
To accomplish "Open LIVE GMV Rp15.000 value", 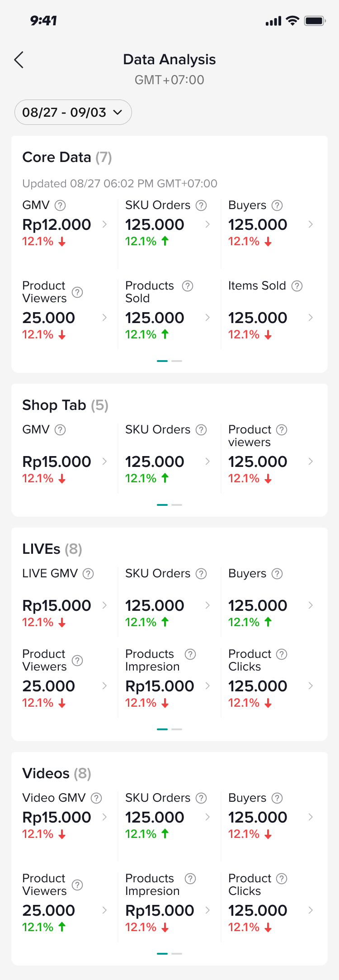I will point(57,606).
